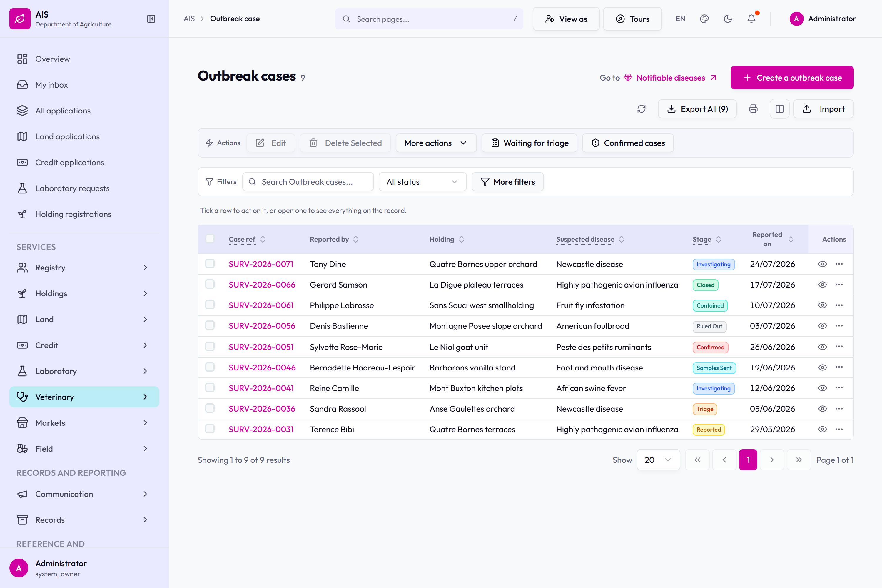Image resolution: width=882 pixels, height=588 pixels.
Task: Open All applications in sidebar
Action: (84, 111)
